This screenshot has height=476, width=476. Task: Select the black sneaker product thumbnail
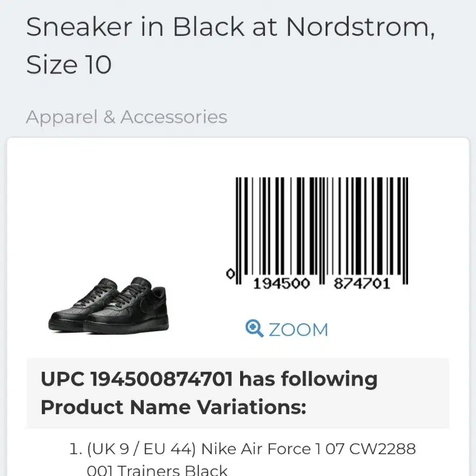tap(109, 306)
